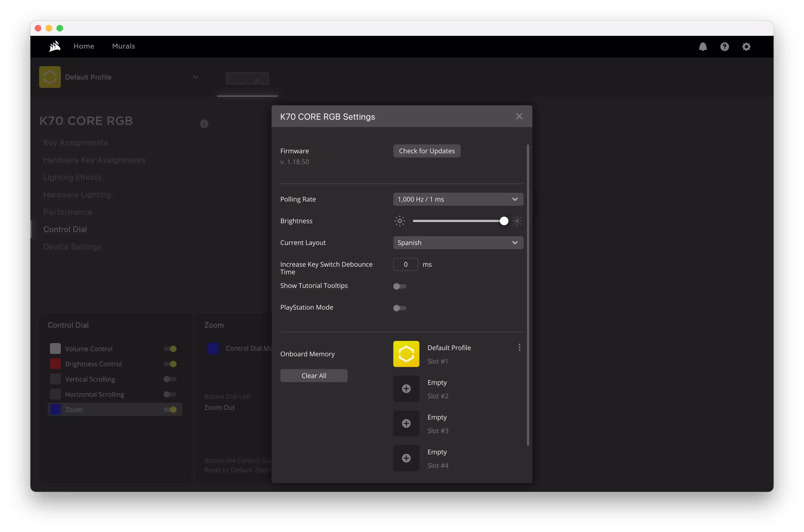Viewport: 804px width, 532px height.
Task: Open Hardware Key Assignments section
Action: pyautogui.click(x=95, y=160)
